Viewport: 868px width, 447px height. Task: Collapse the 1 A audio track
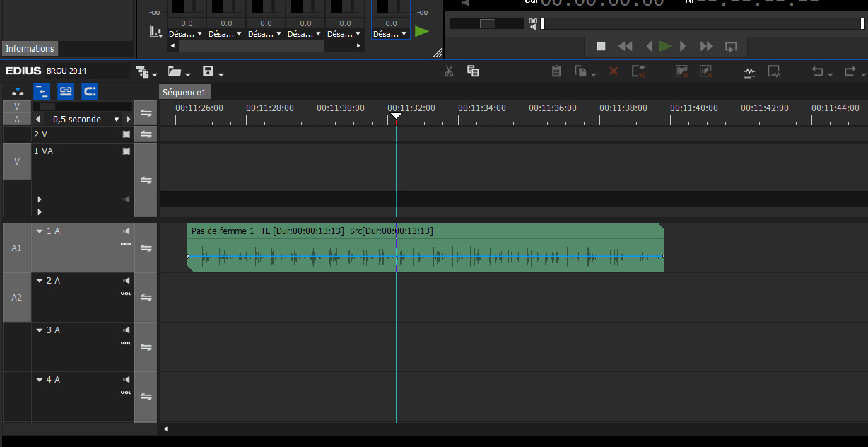pyautogui.click(x=40, y=231)
